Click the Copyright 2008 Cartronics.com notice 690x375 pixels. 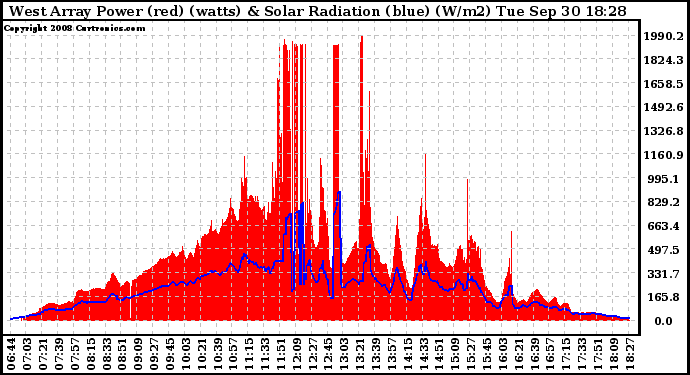(75, 28)
